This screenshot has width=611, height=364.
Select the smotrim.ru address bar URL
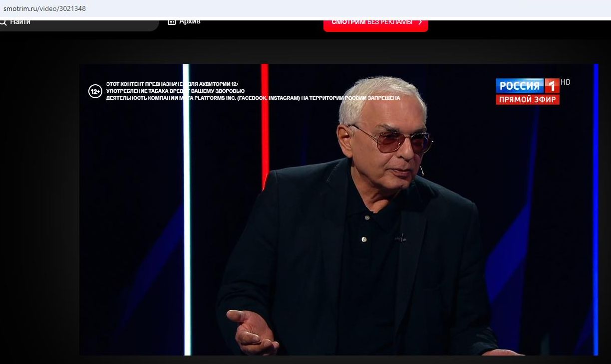45,8
